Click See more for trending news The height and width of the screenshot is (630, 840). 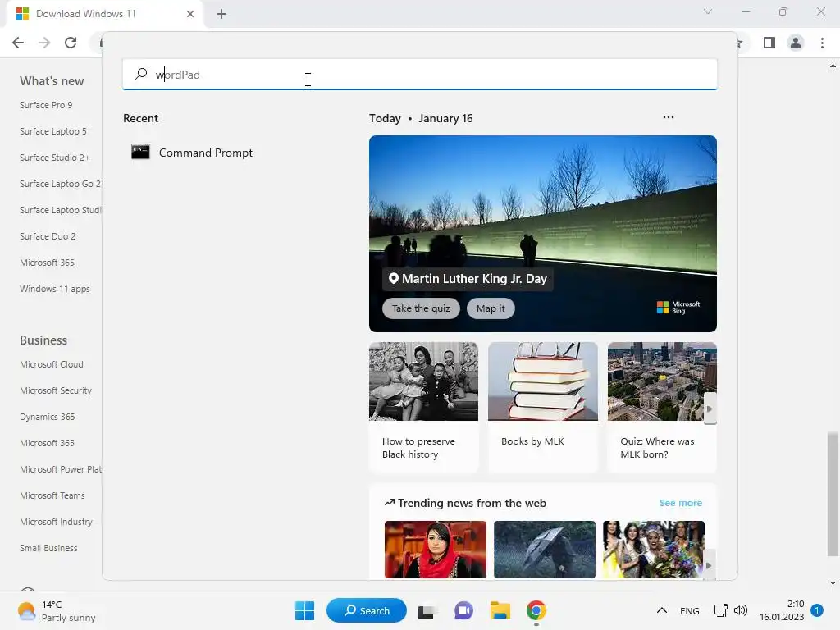pyautogui.click(x=680, y=503)
